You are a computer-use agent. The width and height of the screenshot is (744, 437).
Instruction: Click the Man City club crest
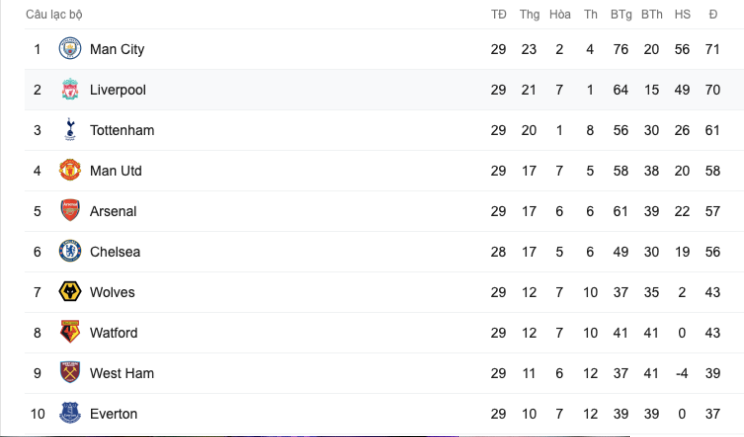[x=69, y=49]
